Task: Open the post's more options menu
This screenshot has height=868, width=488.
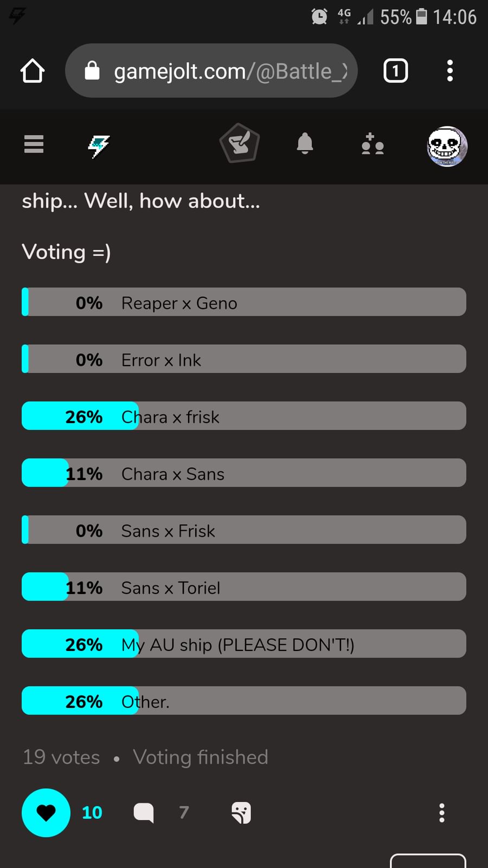Action: pyautogui.click(x=442, y=813)
